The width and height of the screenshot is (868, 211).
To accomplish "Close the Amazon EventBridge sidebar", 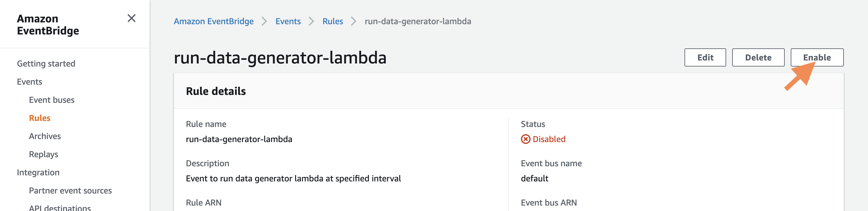I will 131,18.
